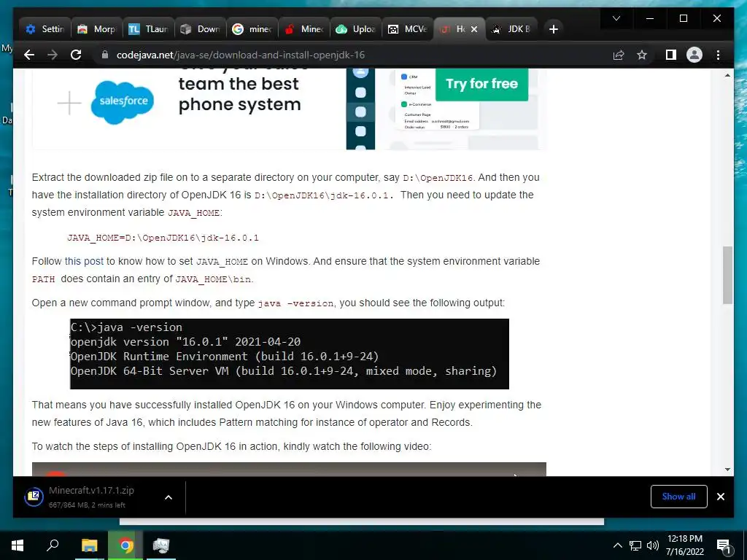Click the page scroll down arrow
Screen dimensions: 747x560
(727, 470)
